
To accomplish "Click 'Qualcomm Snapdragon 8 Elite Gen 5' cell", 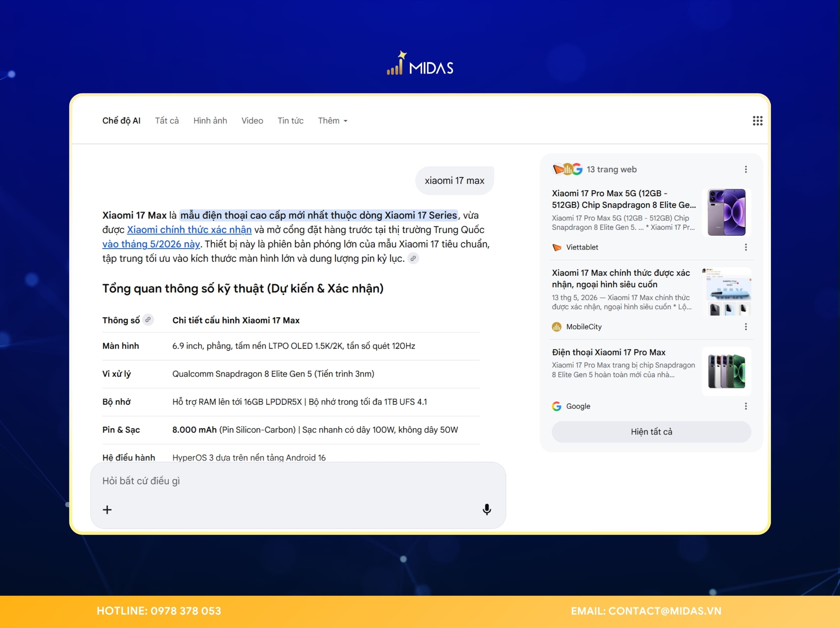I will coord(274,374).
